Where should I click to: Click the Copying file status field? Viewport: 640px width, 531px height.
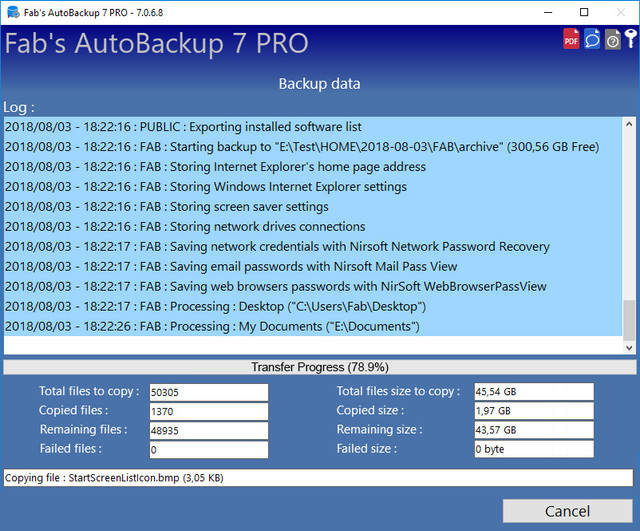pyautogui.click(x=318, y=478)
